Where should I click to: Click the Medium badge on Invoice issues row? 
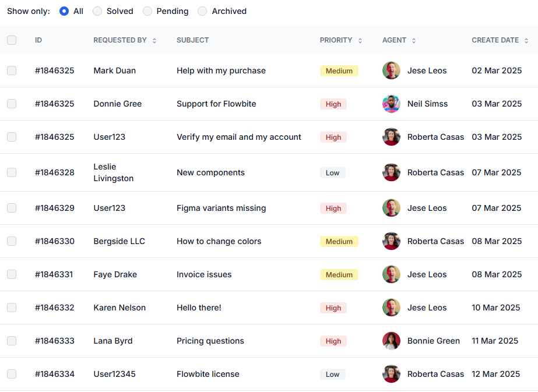coord(339,274)
